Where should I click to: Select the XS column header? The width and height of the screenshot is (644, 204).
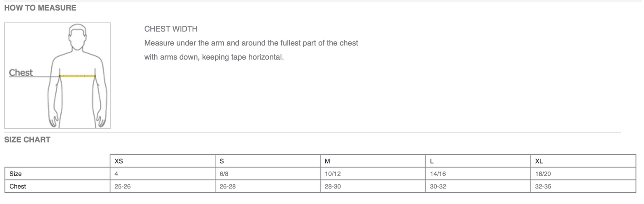point(119,161)
